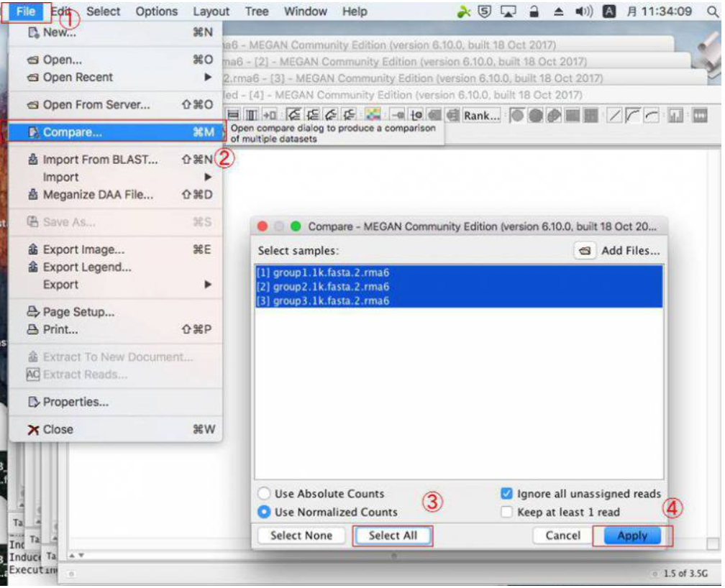This screenshot has width=725, height=588.
Task: Click the eject icon in menu bar
Action: coord(558,12)
